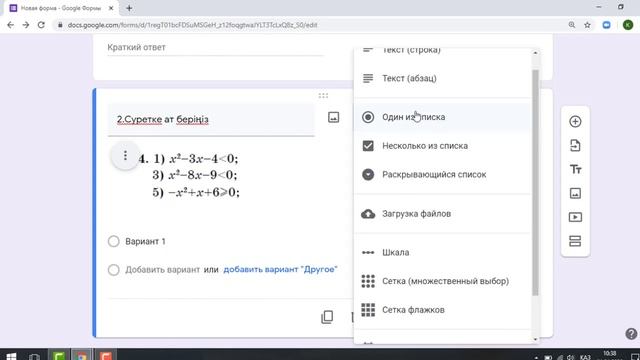Choose Несколько из списка question type
Image resolution: width=640 pixels, height=360 pixels.
[x=442, y=146]
